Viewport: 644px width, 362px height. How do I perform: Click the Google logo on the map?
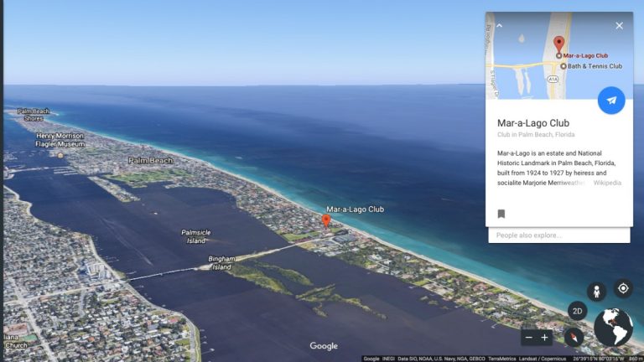pyautogui.click(x=324, y=346)
